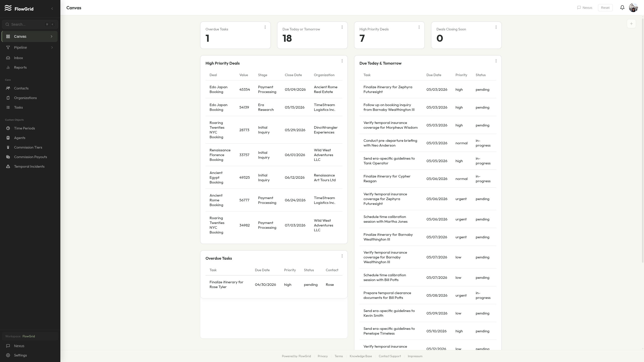Click task Conduct pre-departure briefing with Neo Anderson
Viewport: 644px width, 362px height.
click(x=390, y=143)
